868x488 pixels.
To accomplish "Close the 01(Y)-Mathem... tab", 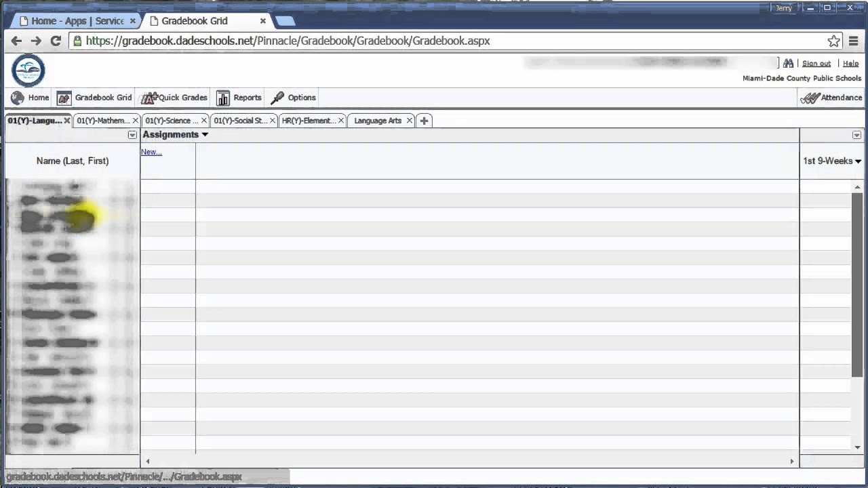I will (135, 121).
